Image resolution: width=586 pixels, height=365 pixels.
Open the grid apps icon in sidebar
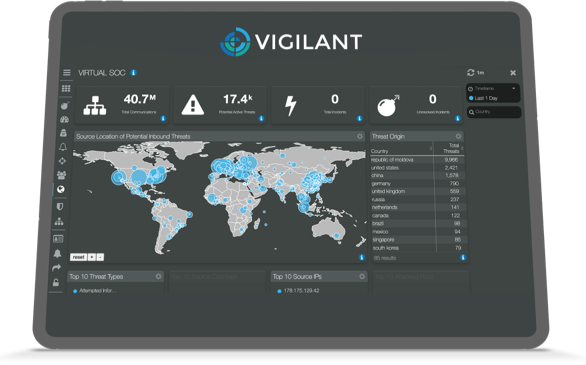(x=66, y=89)
